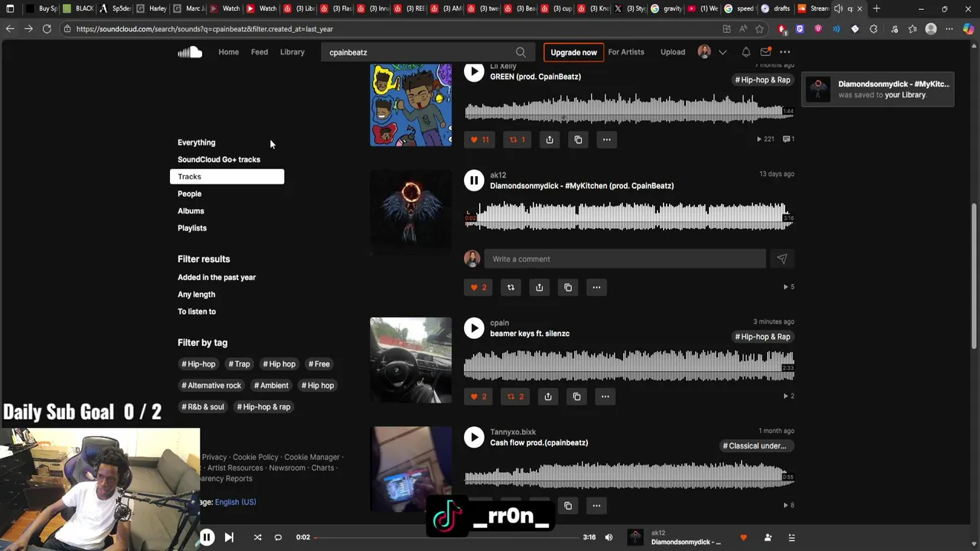Open the next-up queue icon

coord(792,537)
